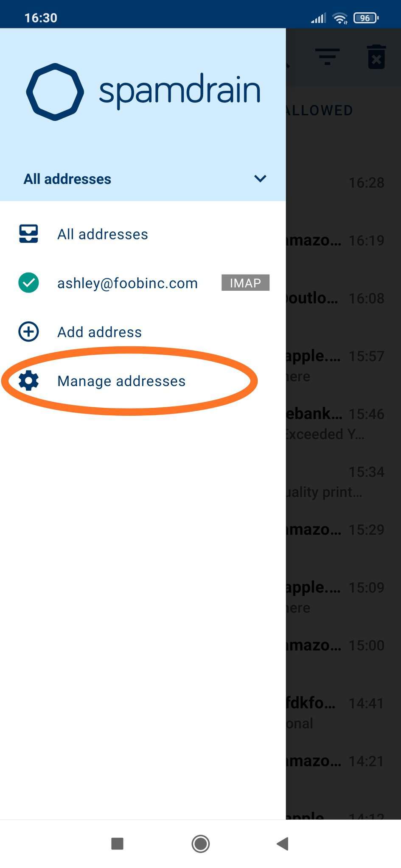Tap the filter icon in the top bar
Screen dimensions: 401x868
[327, 57]
